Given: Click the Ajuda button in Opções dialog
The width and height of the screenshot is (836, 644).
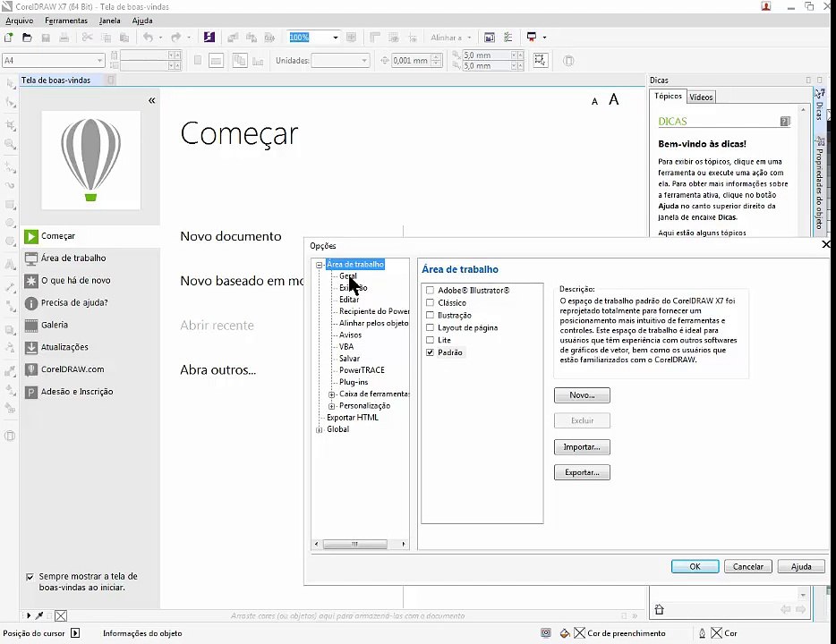Looking at the screenshot, I should click(x=801, y=566).
